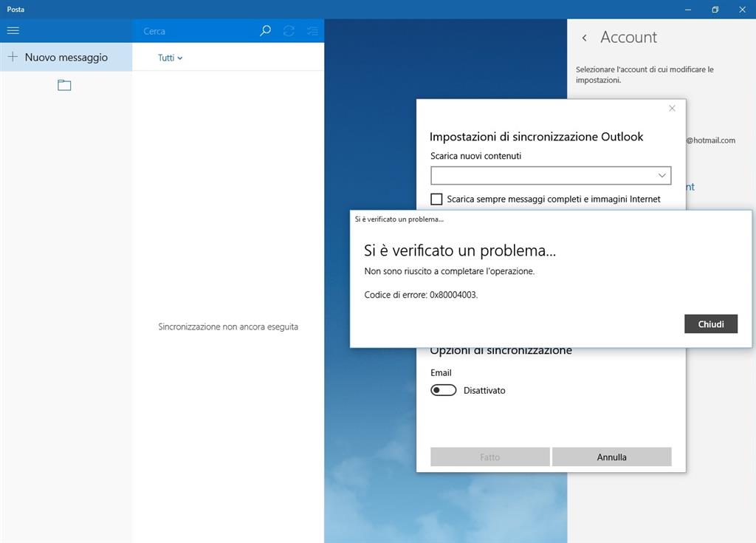Click the Sincronizzazione non ancora eseguita message

coord(228,327)
